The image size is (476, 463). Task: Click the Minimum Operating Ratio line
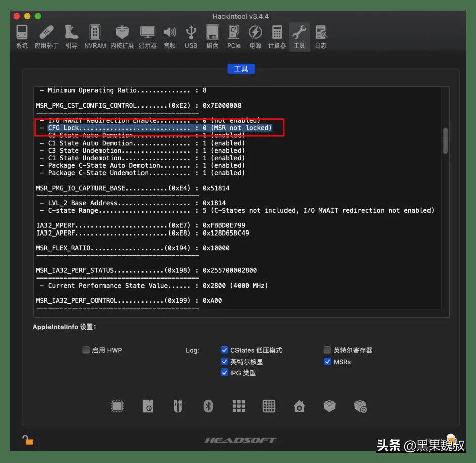point(123,90)
